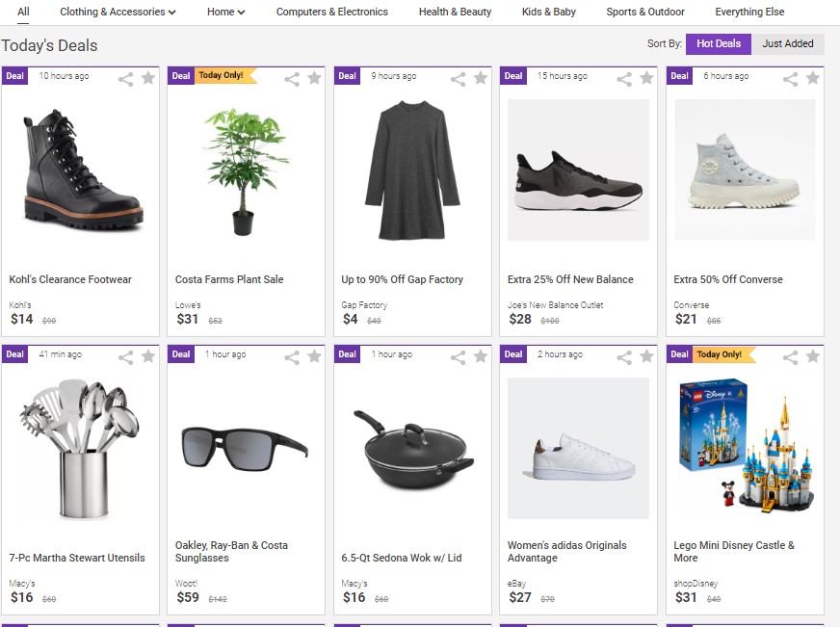Viewport: 840px width, 627px height.
Task: Sort deals by Hot Deals
Action: 719,44
